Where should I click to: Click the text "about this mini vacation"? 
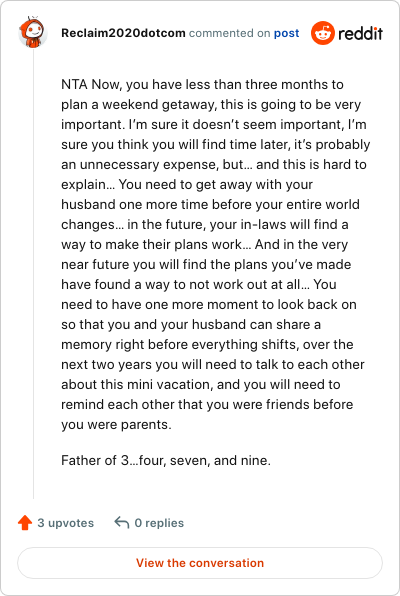[136, 384]
